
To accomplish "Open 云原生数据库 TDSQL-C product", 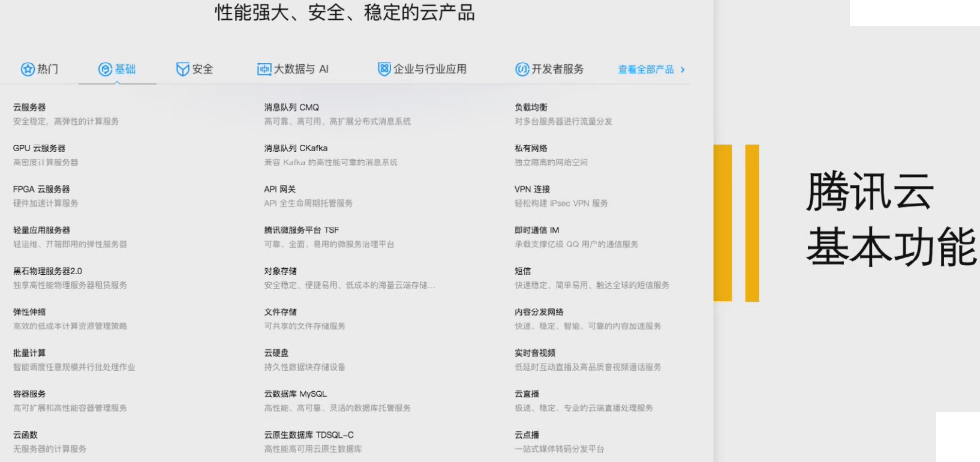I will tap(309, 435).
